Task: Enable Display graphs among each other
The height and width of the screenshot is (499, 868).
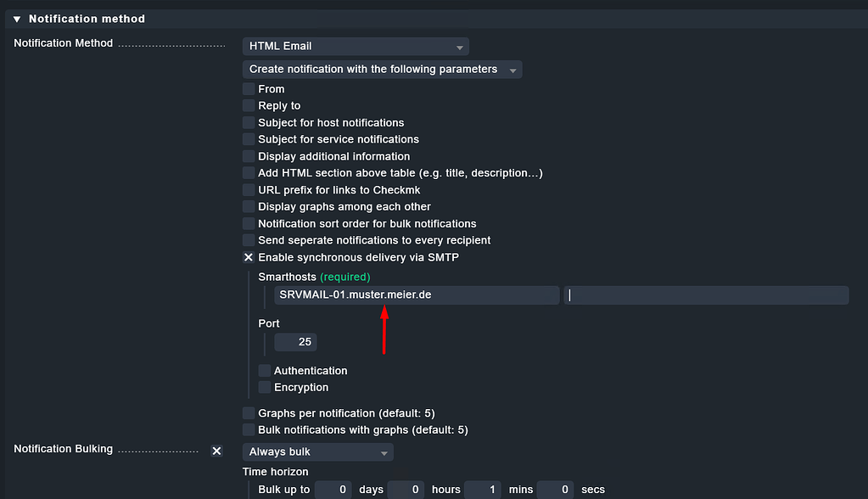Action: (248, 206)
